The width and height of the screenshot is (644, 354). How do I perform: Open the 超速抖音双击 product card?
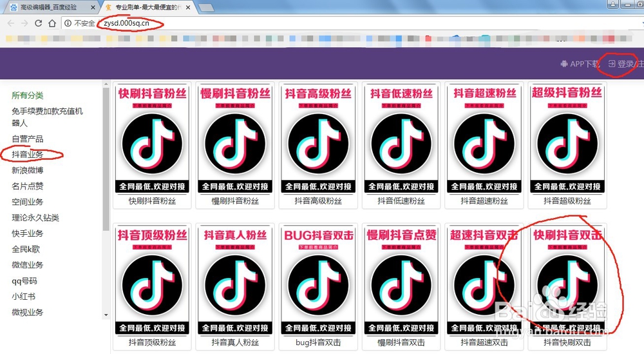[484, 286]
